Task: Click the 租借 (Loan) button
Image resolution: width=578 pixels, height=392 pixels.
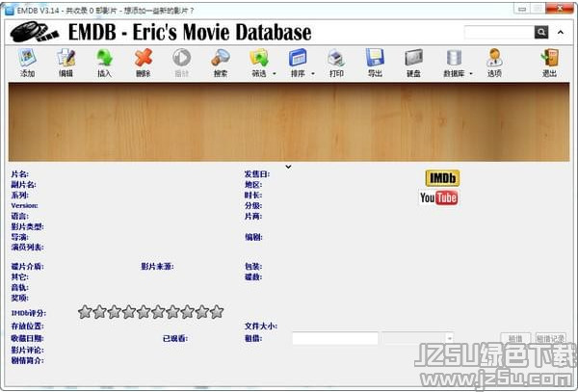Action: 515,338
